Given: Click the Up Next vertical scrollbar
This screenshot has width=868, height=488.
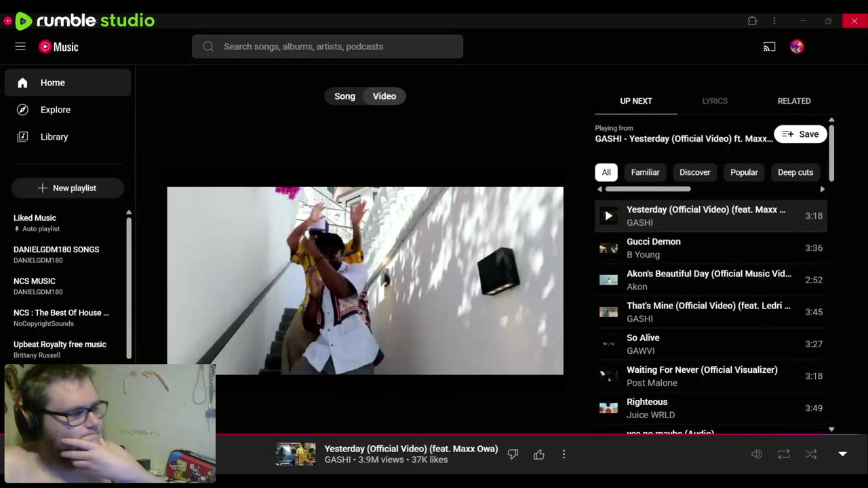Looking at the screenshot, I should 831,152.
